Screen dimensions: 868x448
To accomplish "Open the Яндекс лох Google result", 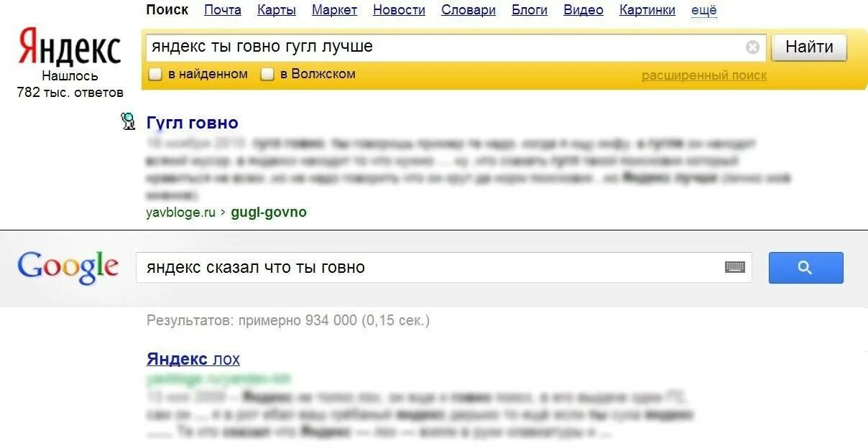I will pyautogui.click(x=193, y=359).
